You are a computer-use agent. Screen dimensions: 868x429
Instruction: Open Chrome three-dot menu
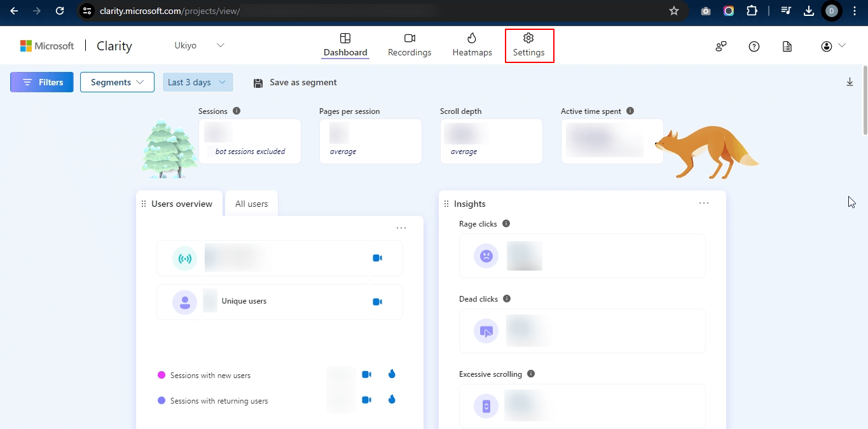pos(854,11)
